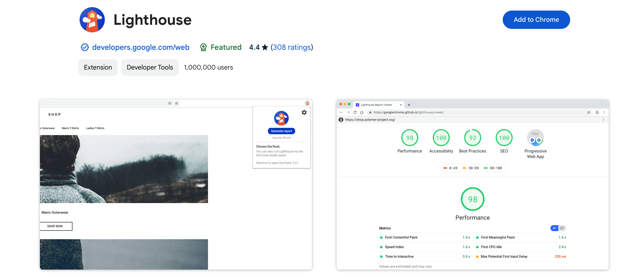Click the 50-89 orange score legend

pos(470,168)
